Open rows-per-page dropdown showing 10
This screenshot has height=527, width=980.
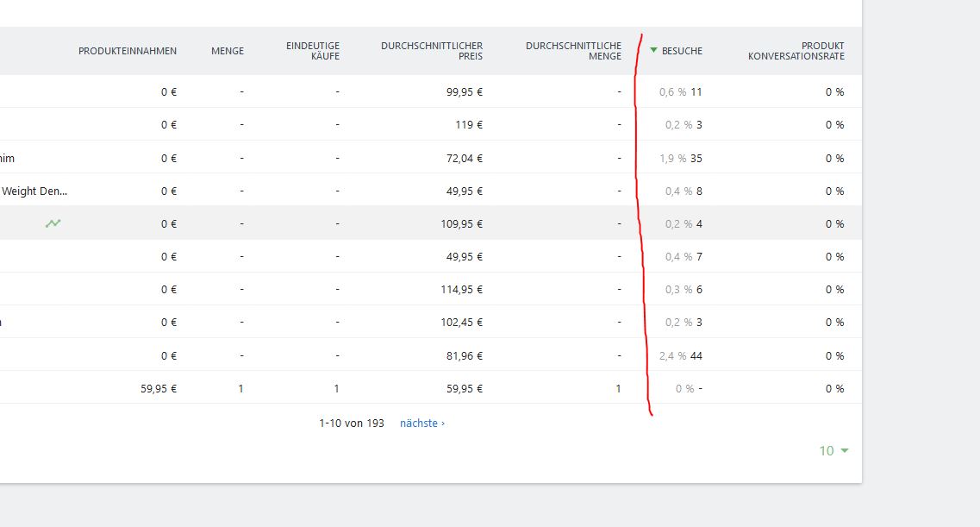(833, 451)
